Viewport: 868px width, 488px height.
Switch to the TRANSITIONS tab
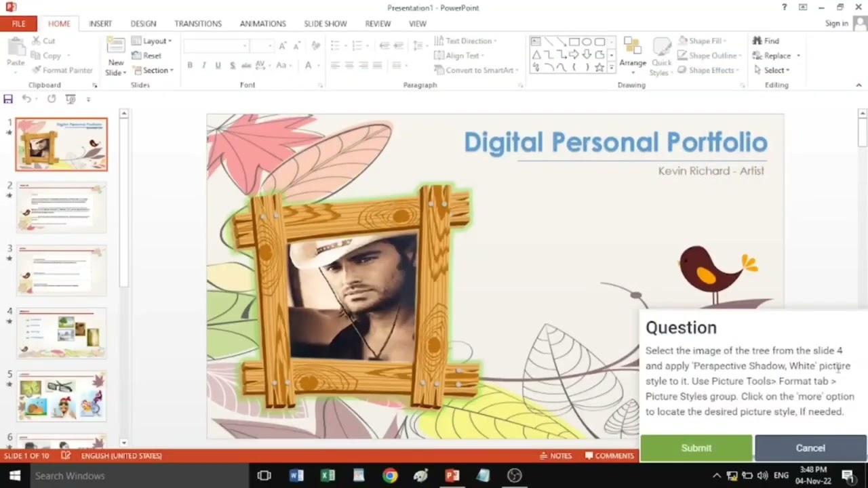198,23
